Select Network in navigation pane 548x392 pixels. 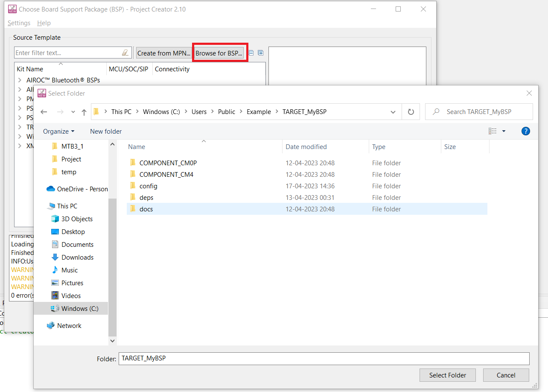coord(69,325)
